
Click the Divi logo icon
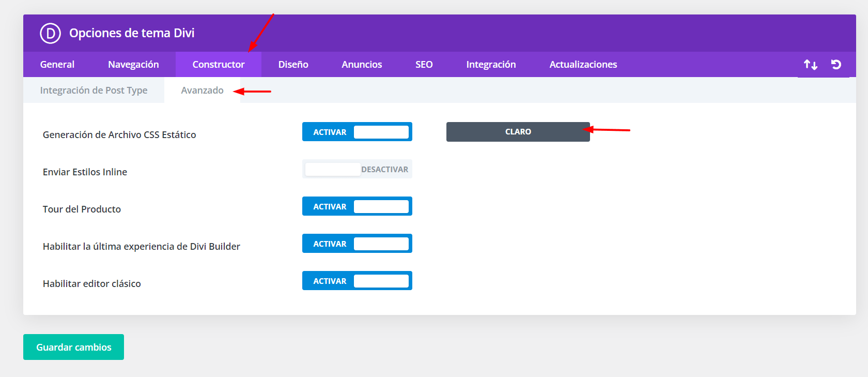(50, 33)
